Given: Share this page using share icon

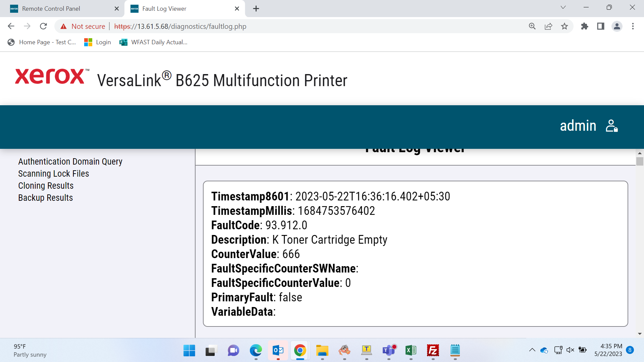Looking at the screenshot, I should pyautogui.click(x=548, y=26).
